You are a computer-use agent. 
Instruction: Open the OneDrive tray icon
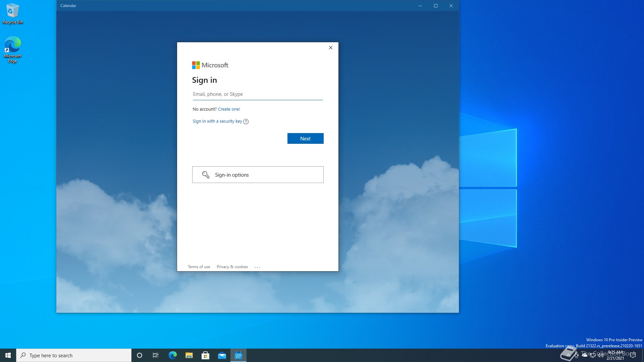point(585,355)
